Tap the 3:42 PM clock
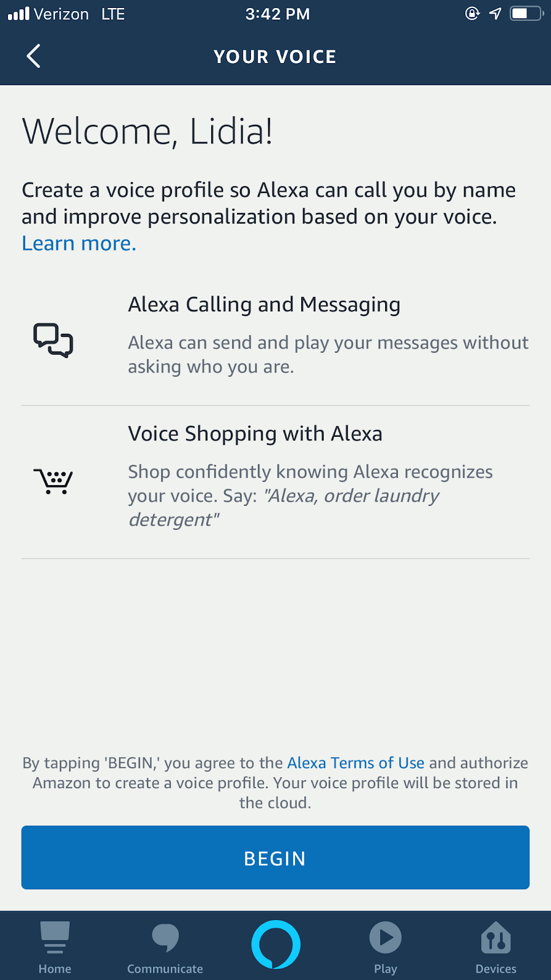 [x=277, y=14]
